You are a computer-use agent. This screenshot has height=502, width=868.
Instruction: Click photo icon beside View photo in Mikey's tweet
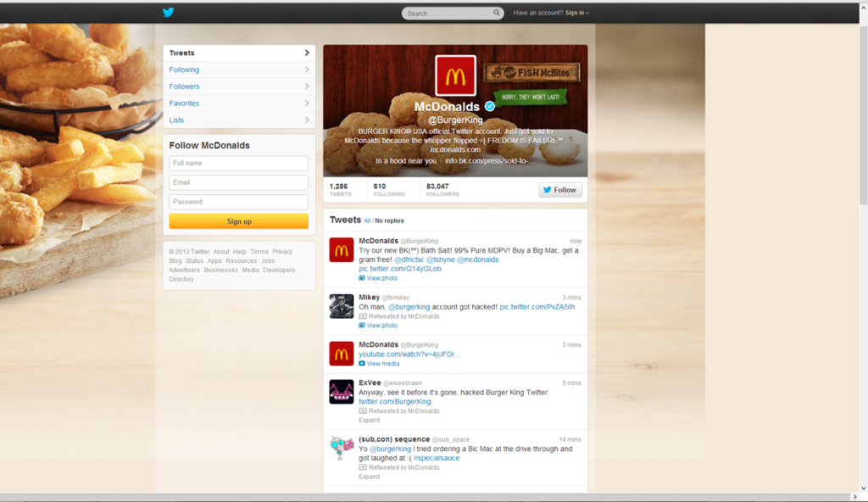click(361, 326)
